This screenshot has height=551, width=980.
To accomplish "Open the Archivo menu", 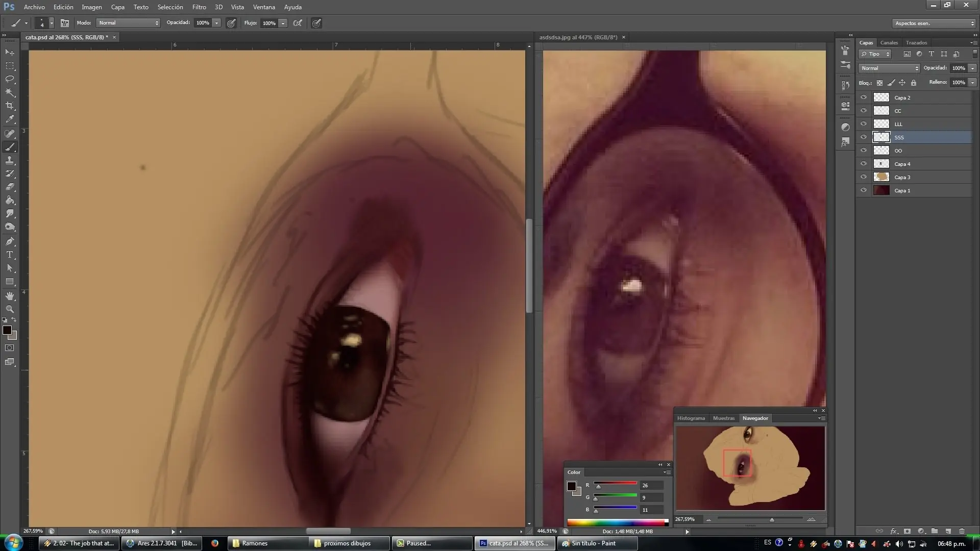I will [34, 7].
